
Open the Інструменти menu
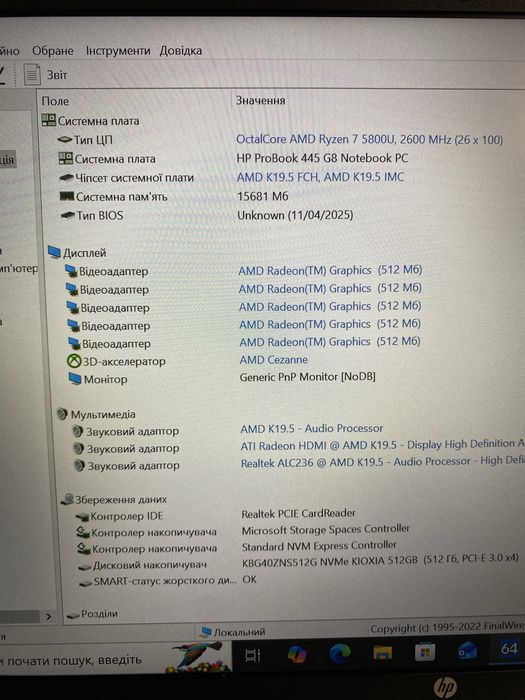[118, 51]
